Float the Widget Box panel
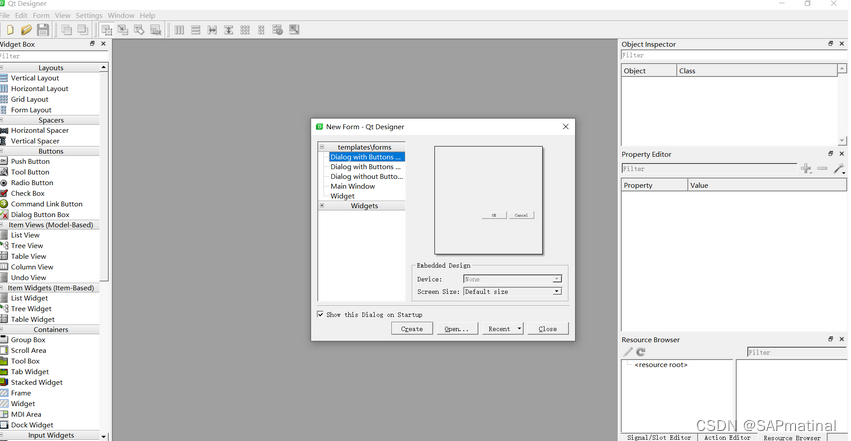Viewport: 851px width, 441px height. 92,43
